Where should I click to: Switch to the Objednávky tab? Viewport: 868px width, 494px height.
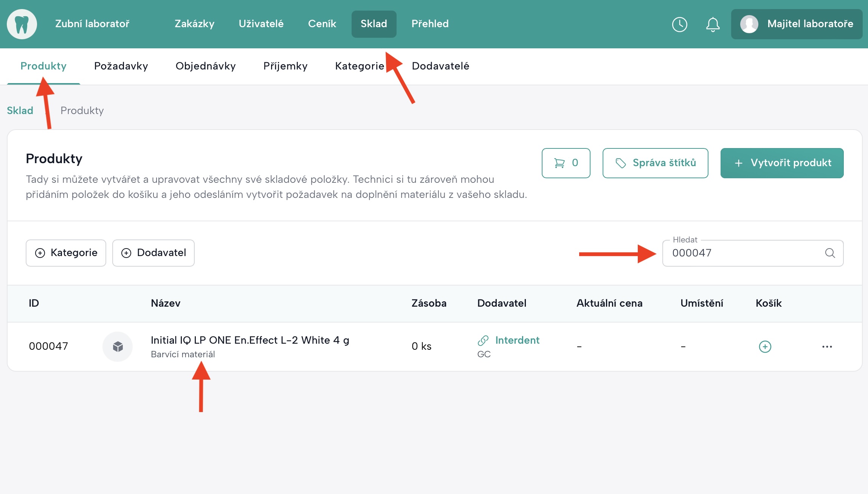click(206, 66)
